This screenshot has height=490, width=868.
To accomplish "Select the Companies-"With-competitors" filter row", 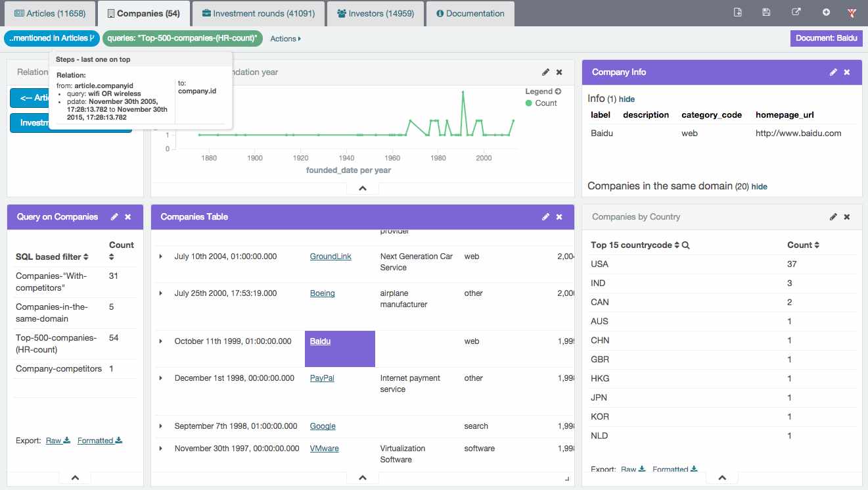I will 75,282.
